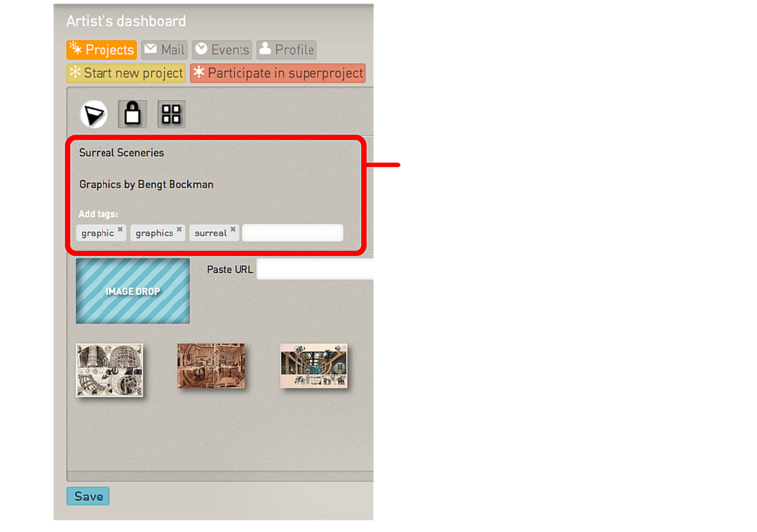This screenshot has width=757, height=532.
Task: Toggle the padlock privacy icon
Action: (133, 114)
